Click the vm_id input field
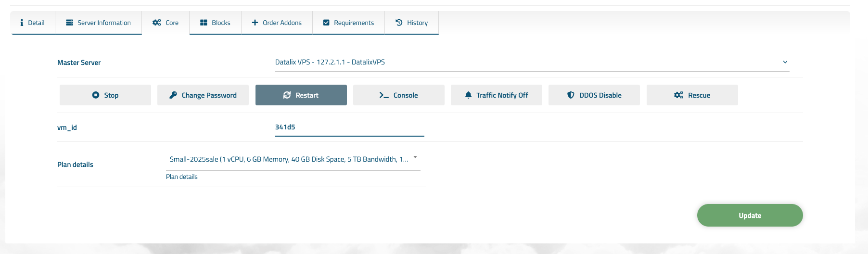Viewport: 868px width, 254px height. [x=349, y=127]
